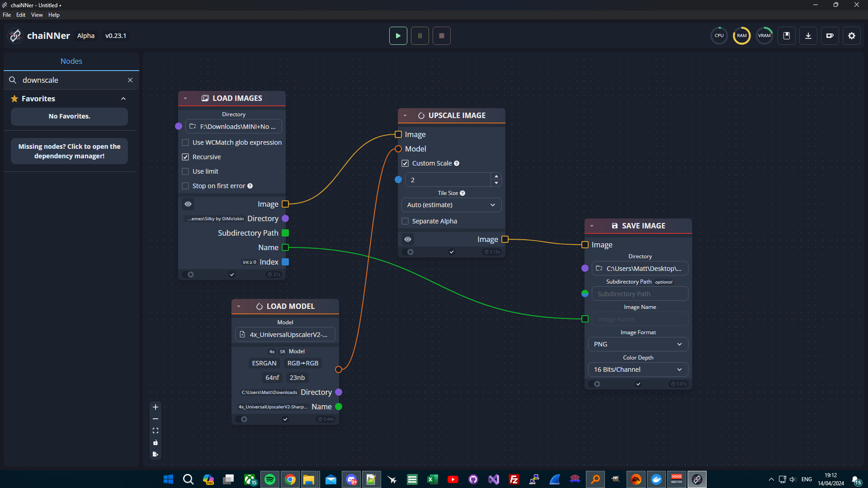Viewport: 868px width, 488px height.
Task: Open dependency manager from missing nodes notice
Action: click(x=69, y=151)
